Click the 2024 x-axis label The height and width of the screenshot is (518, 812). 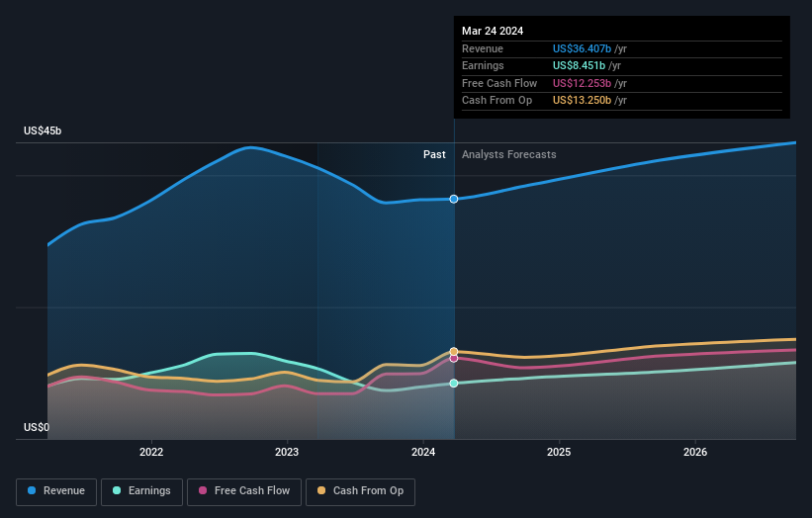(x=423, y=452)
